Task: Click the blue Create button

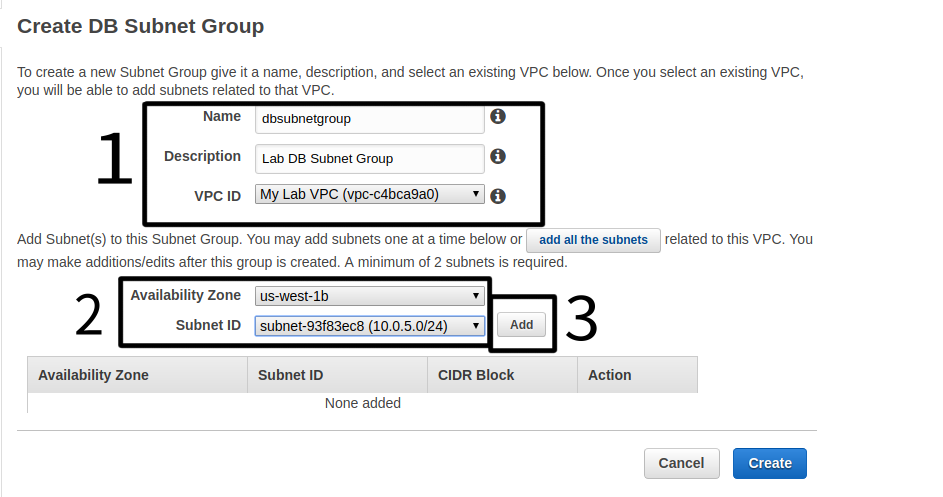Action: click(x=770, y=463)
